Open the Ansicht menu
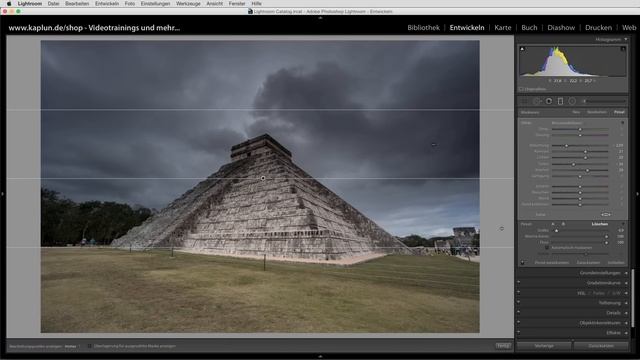This screenshot has width=640, height=360. [214, 4]
